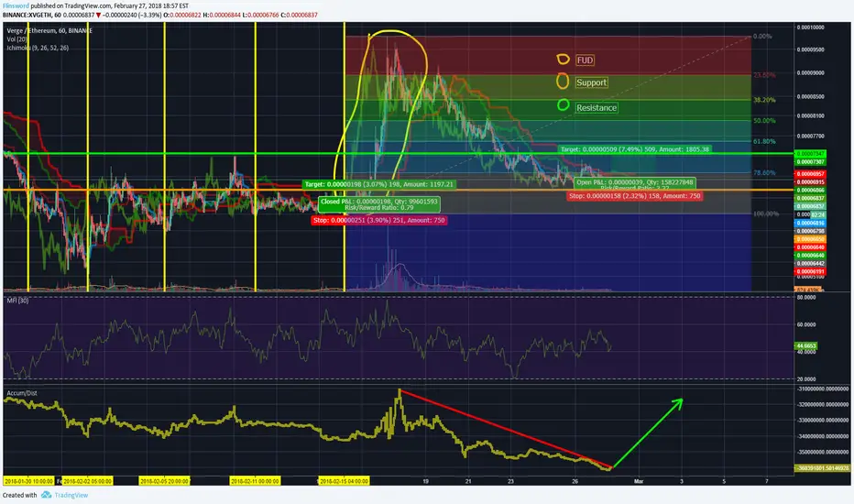Click the 38.20% Fibonacci level label

pos(764,100)
